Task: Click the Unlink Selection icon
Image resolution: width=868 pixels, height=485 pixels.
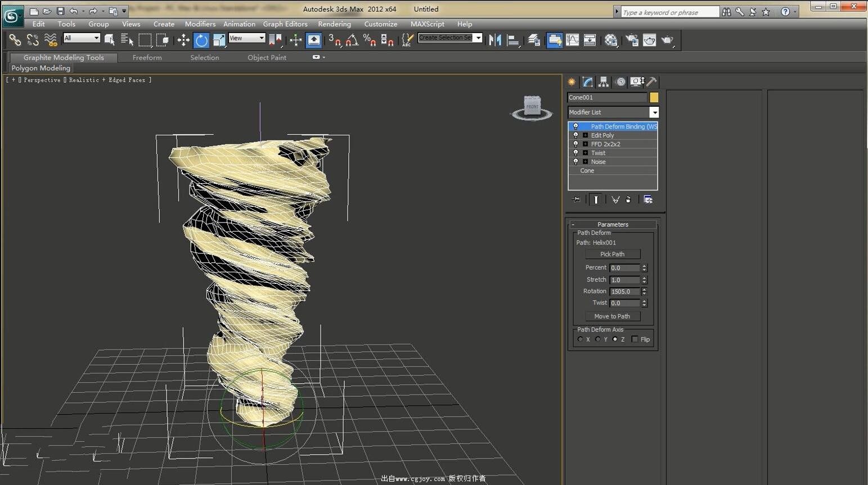Action: 33,40
